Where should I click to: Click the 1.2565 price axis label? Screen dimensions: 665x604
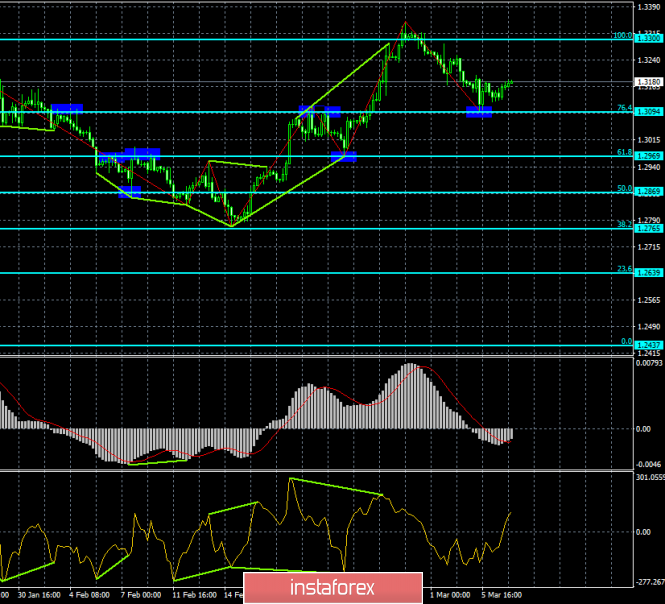649,300
